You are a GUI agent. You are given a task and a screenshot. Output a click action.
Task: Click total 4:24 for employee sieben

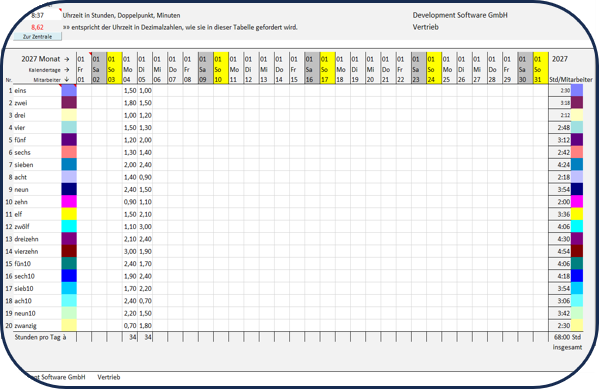(x=560, y=165)
